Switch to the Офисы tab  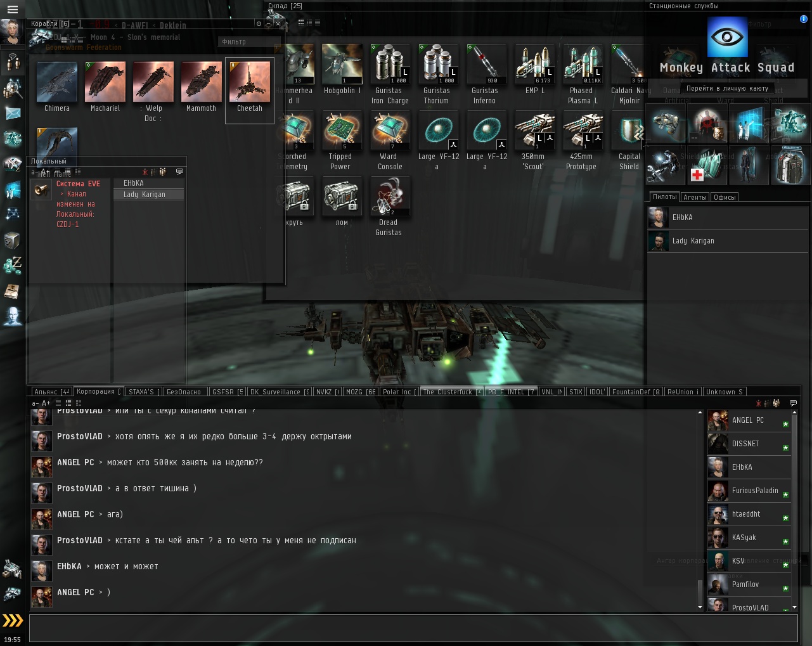click(725, 197)
